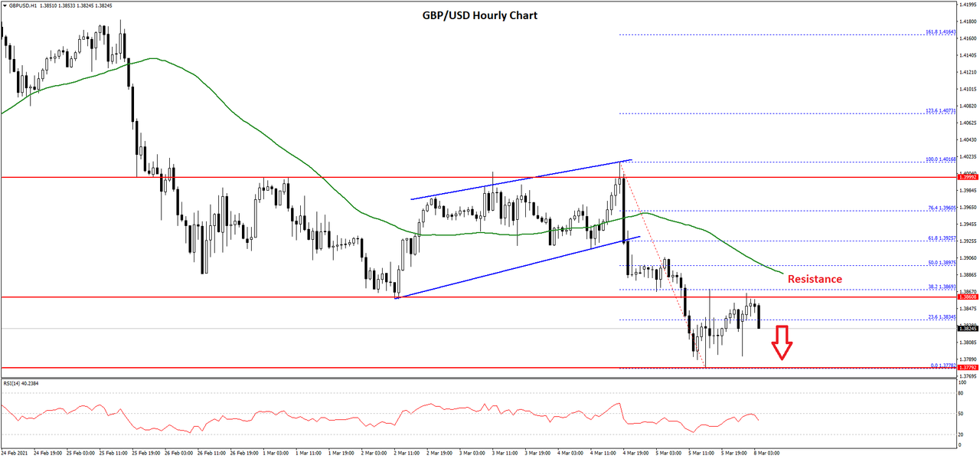Select the red down arrow annotation
The image size is (980, 459).
pyautogui.click(x=782, y=343)
